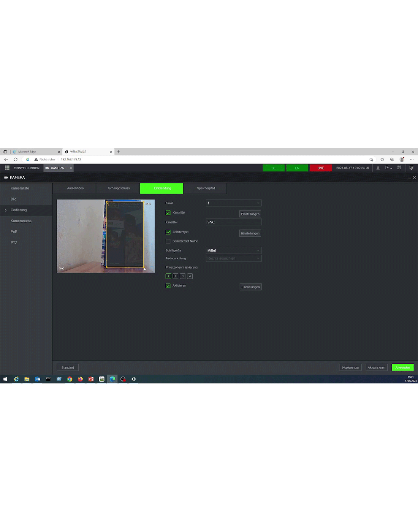Click the monitor display icon in header
Screen dimensions: 418x532
point(411,168)
